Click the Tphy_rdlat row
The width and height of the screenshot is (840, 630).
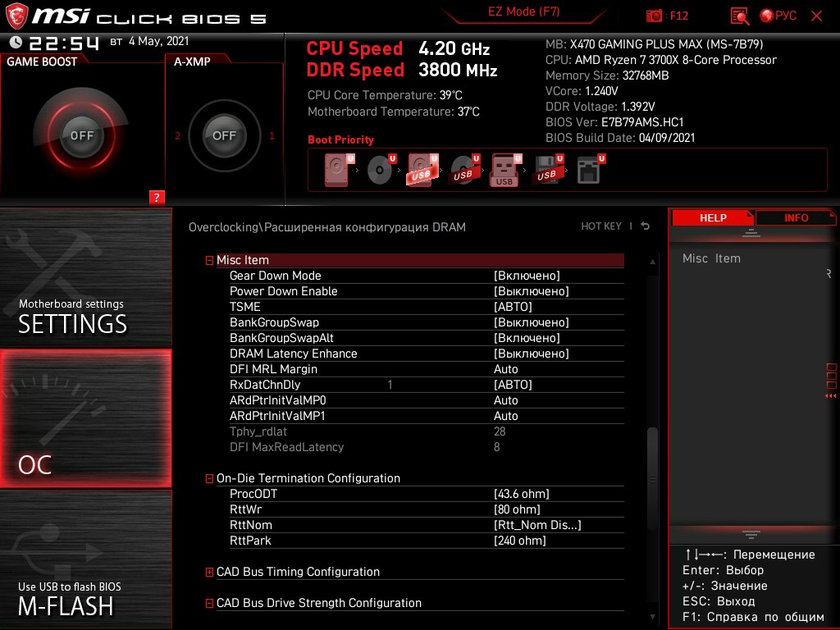427,431
